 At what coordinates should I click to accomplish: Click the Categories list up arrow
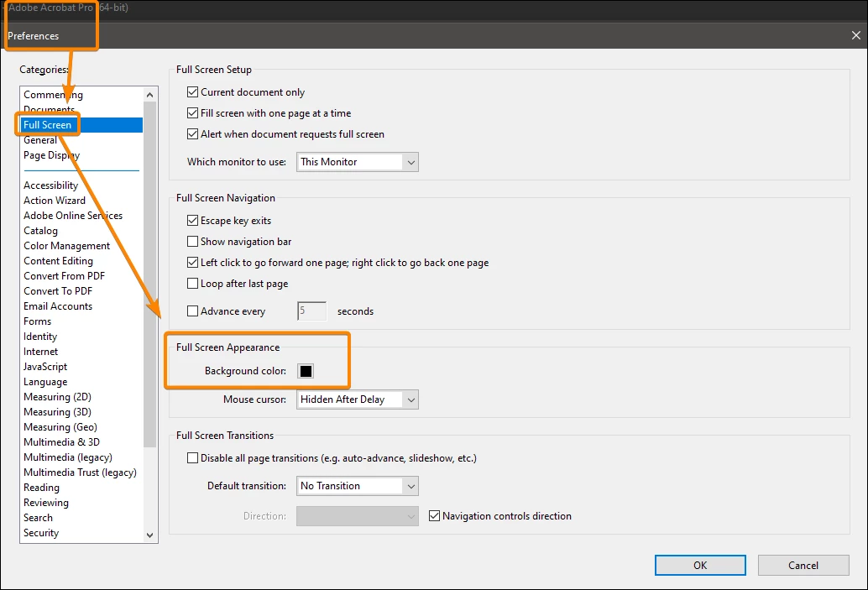149,95
